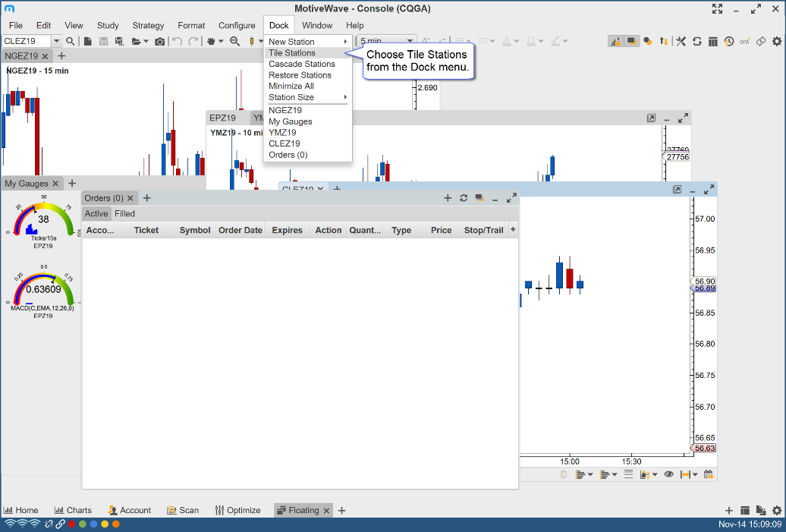
Task: Expand the 5 min bar size dropdown
Action: point(410,41)
